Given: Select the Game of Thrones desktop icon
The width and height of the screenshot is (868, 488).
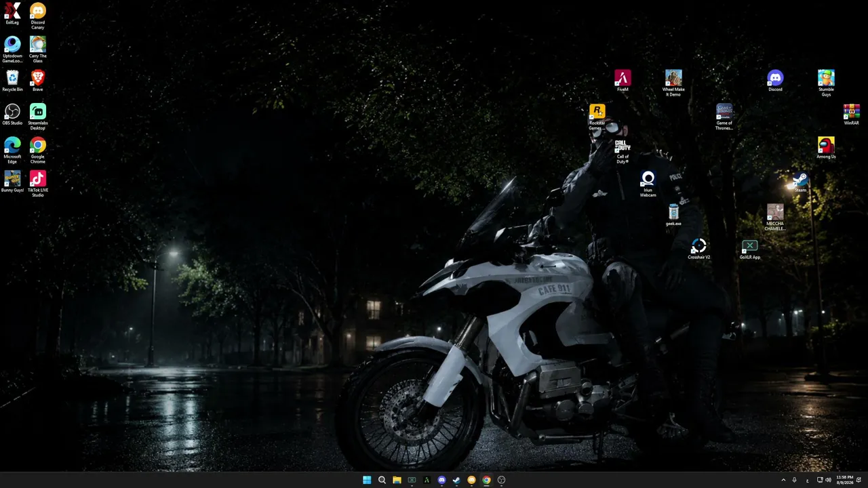Looking at the screenshot, I should click(x=724, y=117).
